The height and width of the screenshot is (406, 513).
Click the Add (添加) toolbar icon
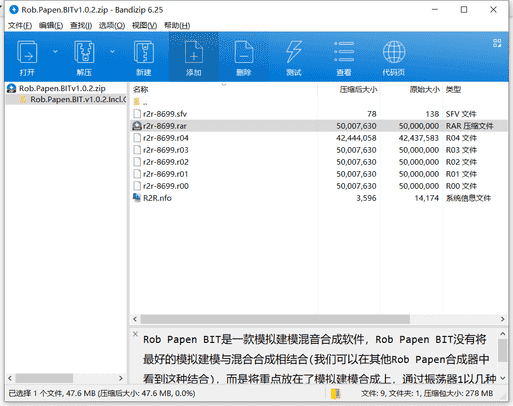(x=194, y=52)
